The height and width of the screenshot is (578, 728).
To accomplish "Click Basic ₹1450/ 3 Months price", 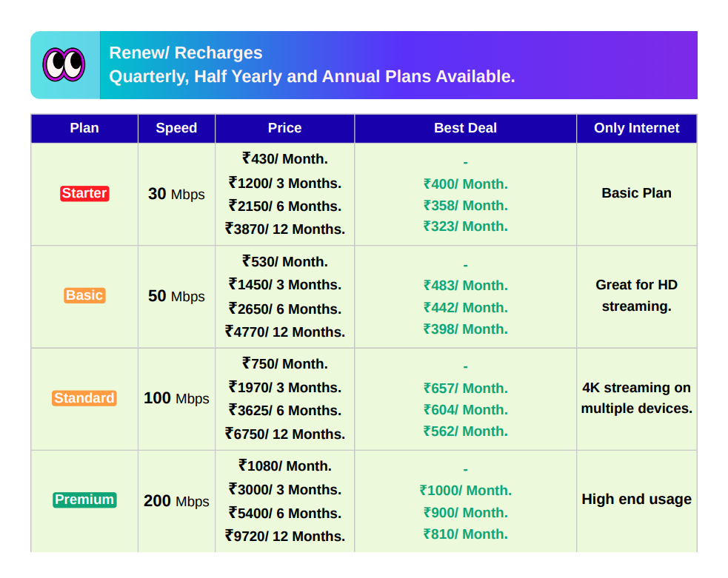I will pos(285,285).
